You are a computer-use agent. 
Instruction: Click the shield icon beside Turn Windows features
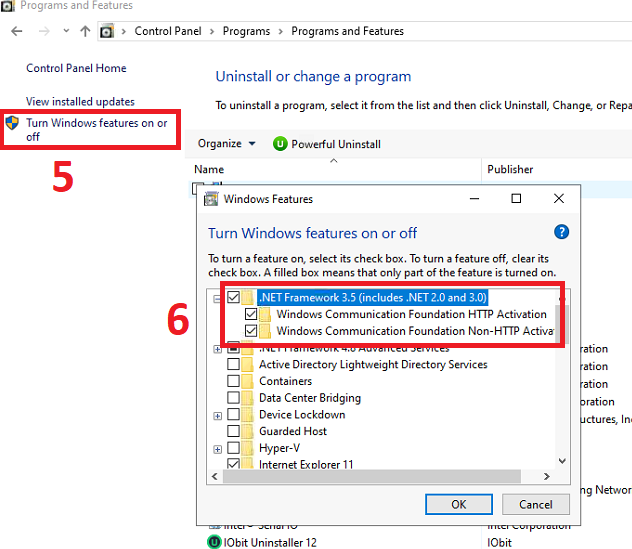(12, 123)
